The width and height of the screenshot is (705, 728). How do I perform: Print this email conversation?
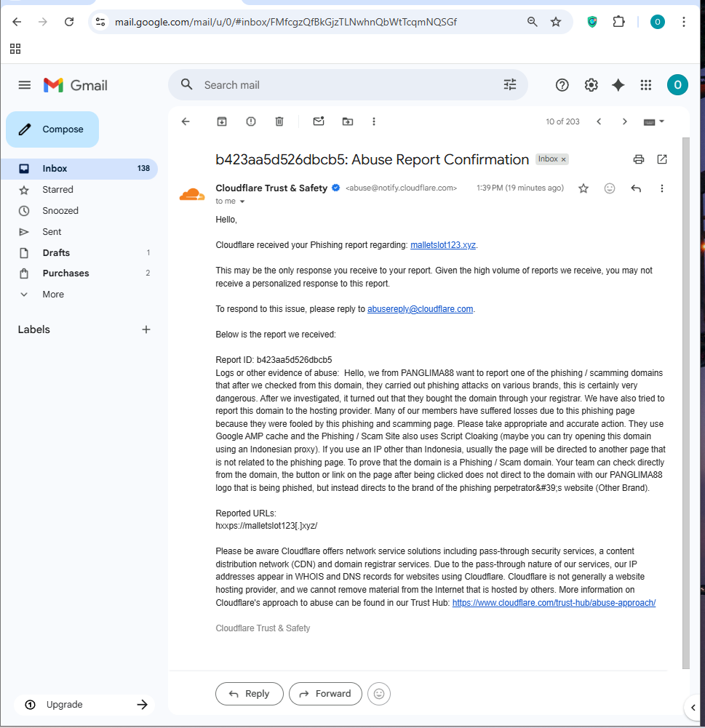(639, 159)
